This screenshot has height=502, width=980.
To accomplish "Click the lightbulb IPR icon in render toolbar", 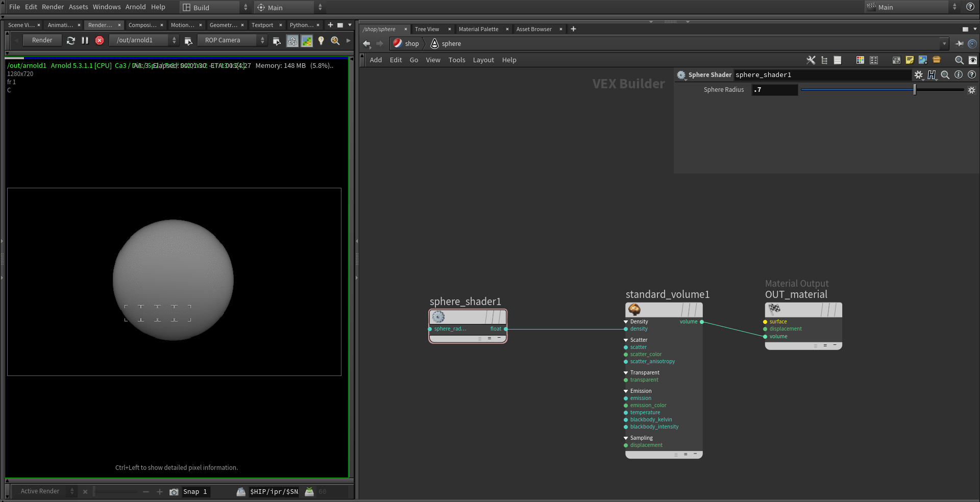I will point(321,41).
